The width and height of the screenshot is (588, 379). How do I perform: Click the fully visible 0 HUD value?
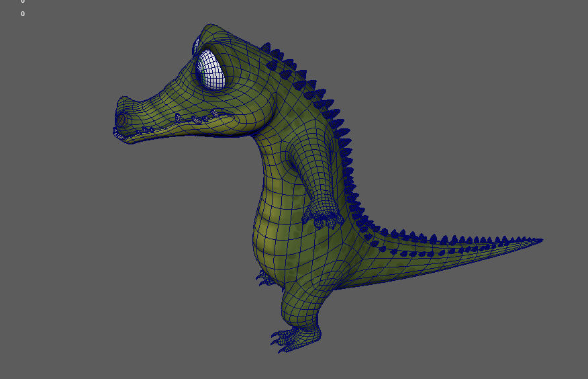[x=23, y=14]
